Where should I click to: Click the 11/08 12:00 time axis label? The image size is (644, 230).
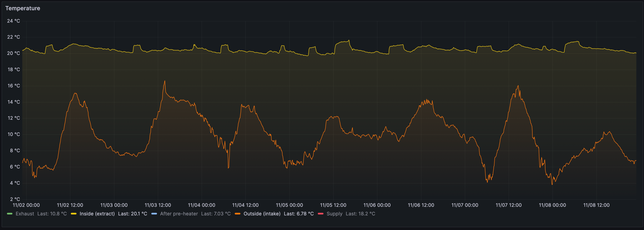click(x=596, y=205)
